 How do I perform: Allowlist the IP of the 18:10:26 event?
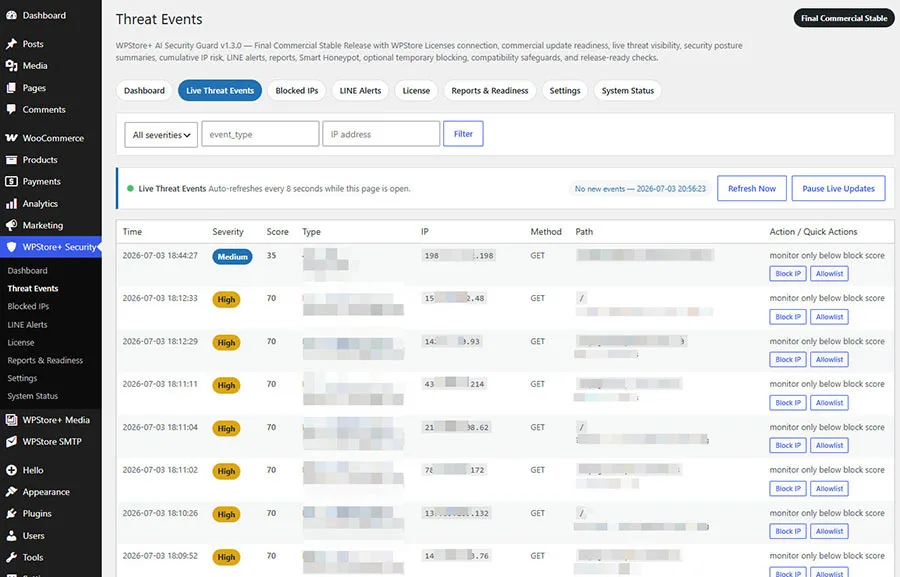click(829, 532)
